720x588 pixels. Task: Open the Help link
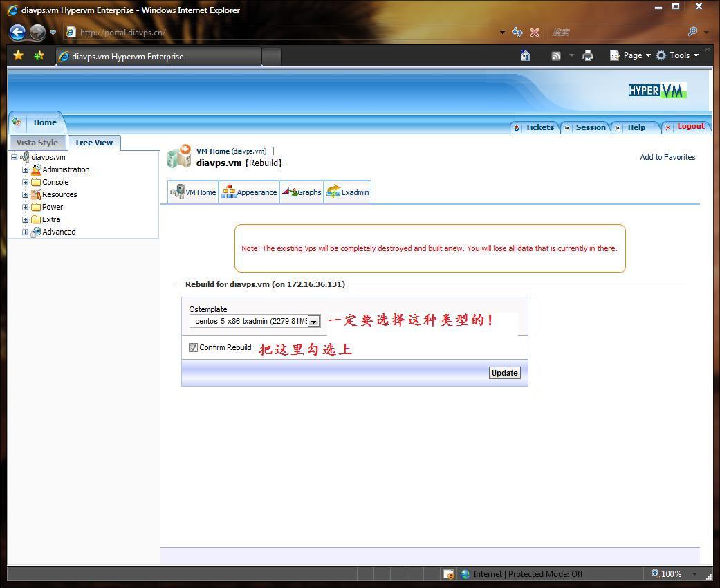pyautogui.click(x=636, y=128)
